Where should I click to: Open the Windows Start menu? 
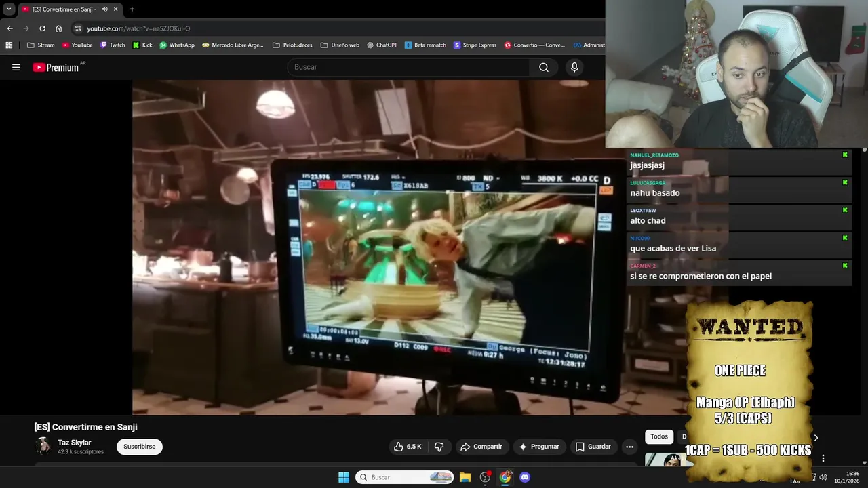pos(344,477)
